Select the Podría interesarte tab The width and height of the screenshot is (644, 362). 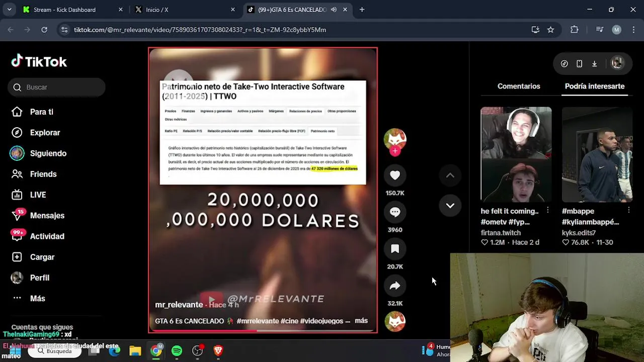coord(595,86)
